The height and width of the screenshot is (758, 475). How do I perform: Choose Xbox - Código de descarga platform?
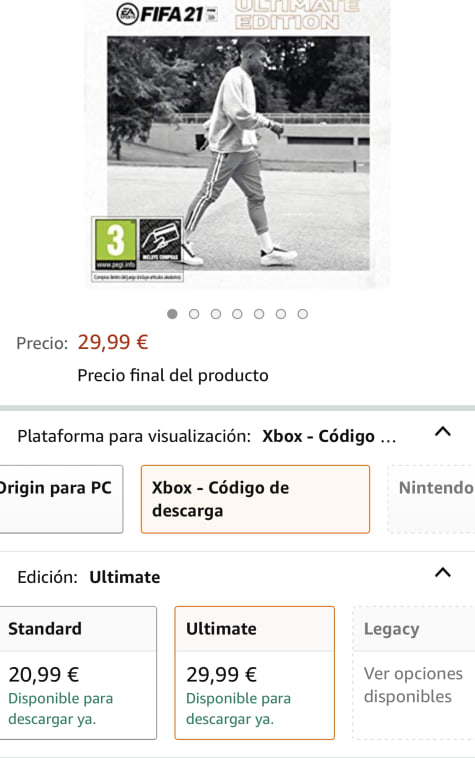coord(255,499)
